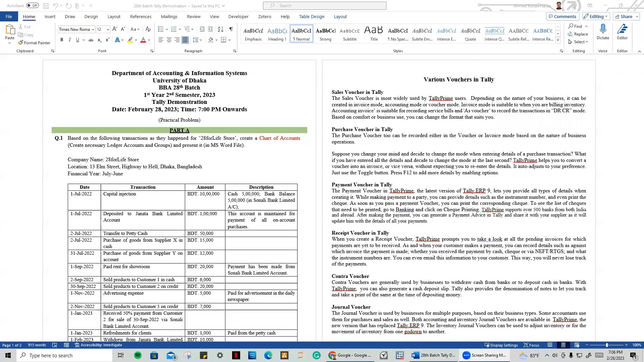Adjust the zoom slider handle
The height and width of the screenshot is (362, 644).
pos(606,345)
